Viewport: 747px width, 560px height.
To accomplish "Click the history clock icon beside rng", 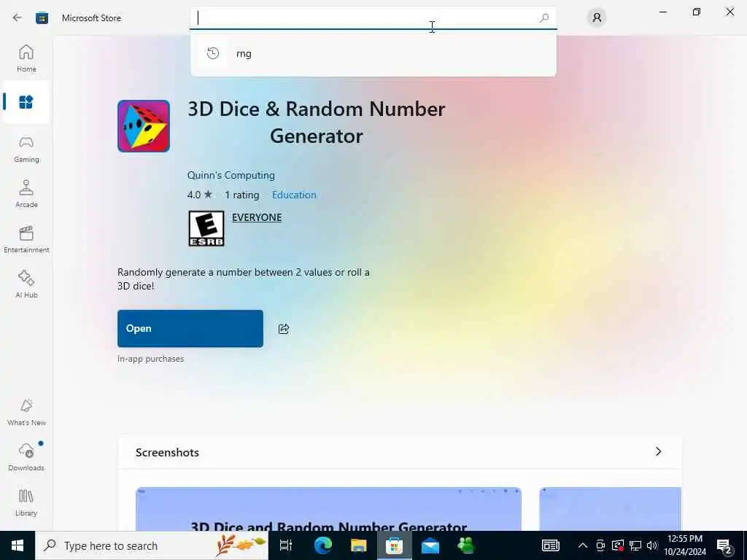I will pyautogui.click(x=213, y=53).
